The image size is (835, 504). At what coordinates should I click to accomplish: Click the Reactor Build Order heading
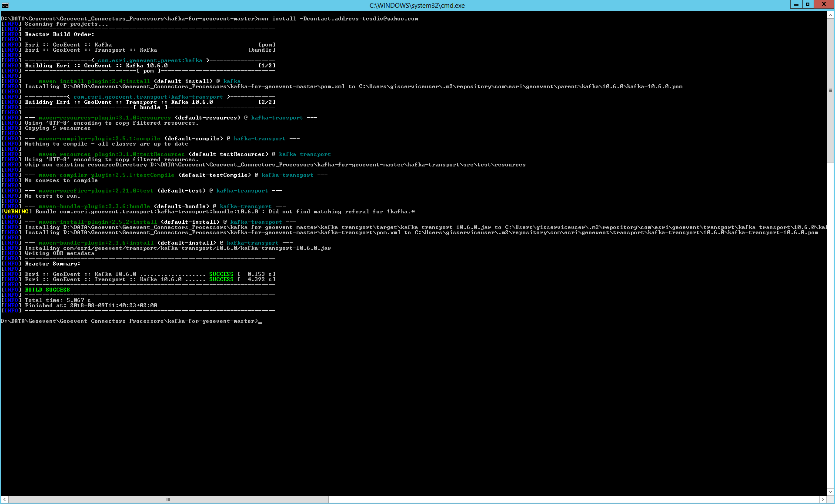(x=60, y=34)
